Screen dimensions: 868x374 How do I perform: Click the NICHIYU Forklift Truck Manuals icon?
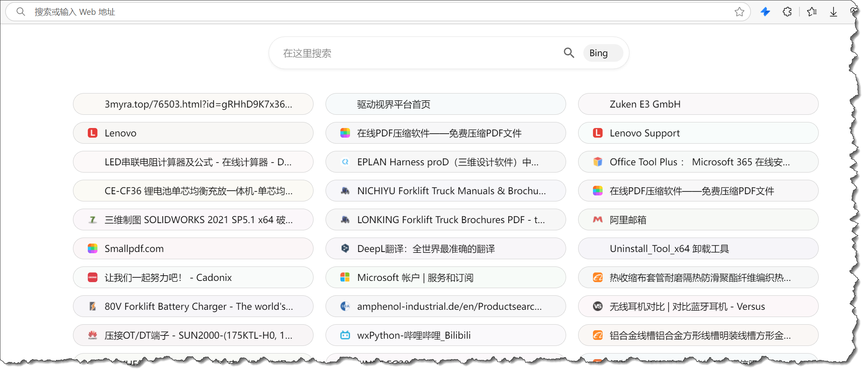tap(345, 191)
